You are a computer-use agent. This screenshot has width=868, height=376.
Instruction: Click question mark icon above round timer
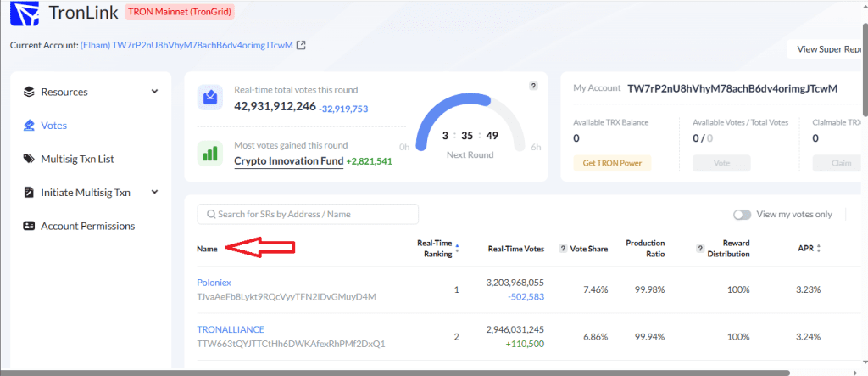[533, 86]
